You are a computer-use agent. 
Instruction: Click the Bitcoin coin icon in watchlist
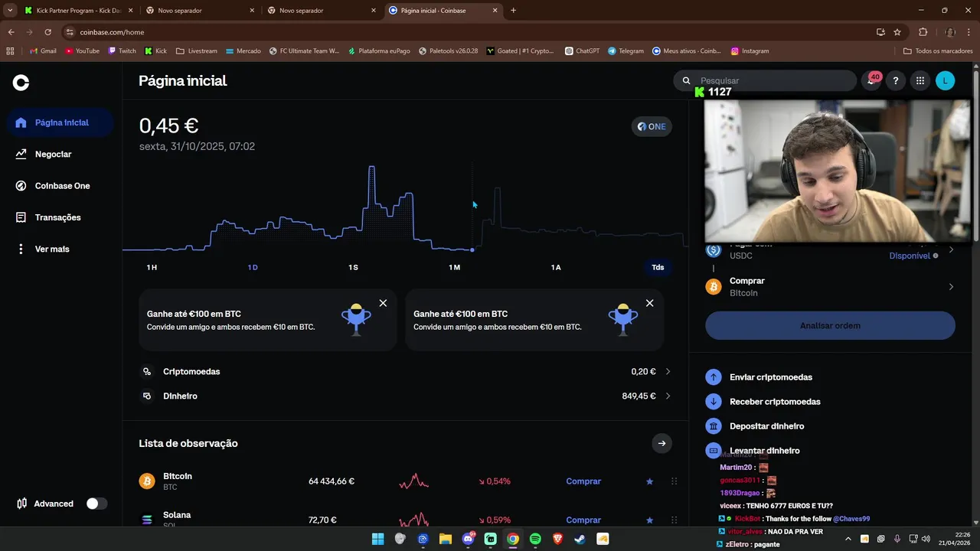tap(147, 481)
